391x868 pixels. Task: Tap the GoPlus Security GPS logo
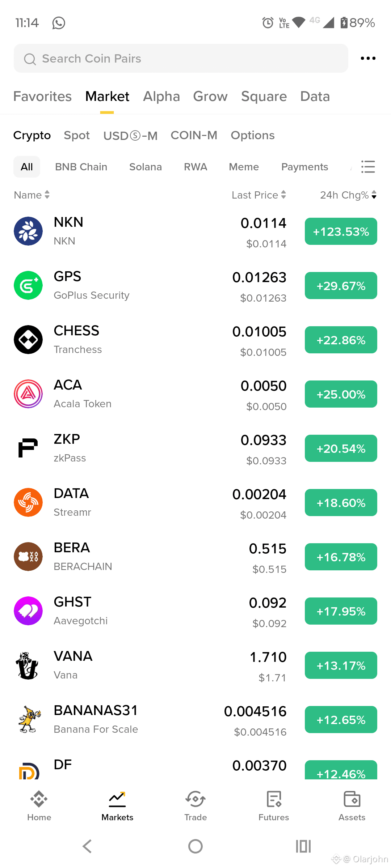pyautogui.click(x=28, y=285)
